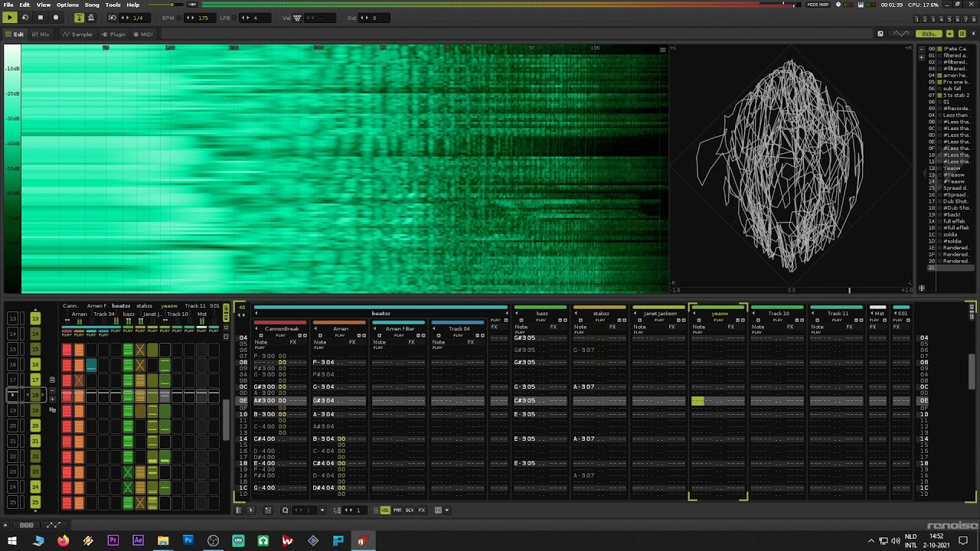This screenshot has width=980, height=551.
Task: Click the octave value field showing 3
Action: [374, 18]
